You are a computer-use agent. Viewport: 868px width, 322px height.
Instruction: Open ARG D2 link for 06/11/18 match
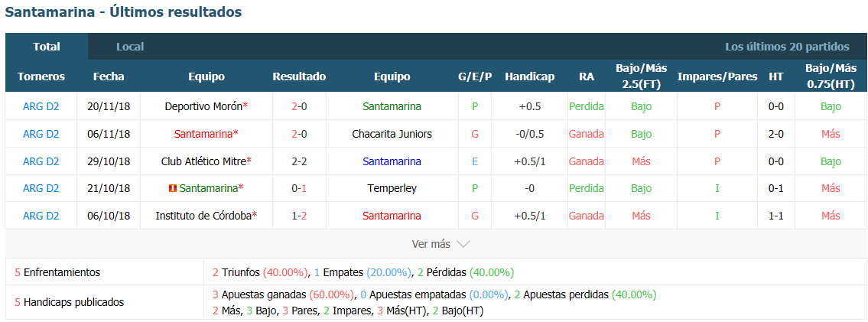[x=41, y=134]
